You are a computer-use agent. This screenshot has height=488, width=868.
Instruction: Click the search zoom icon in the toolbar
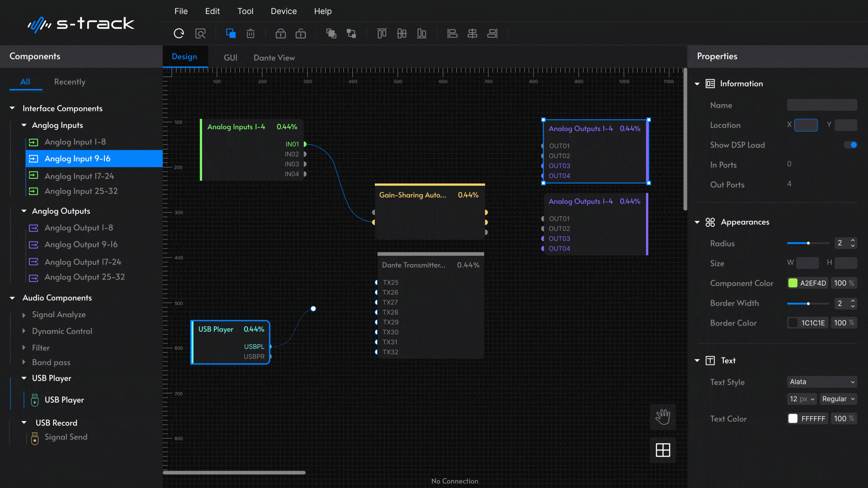click(200, 33)
